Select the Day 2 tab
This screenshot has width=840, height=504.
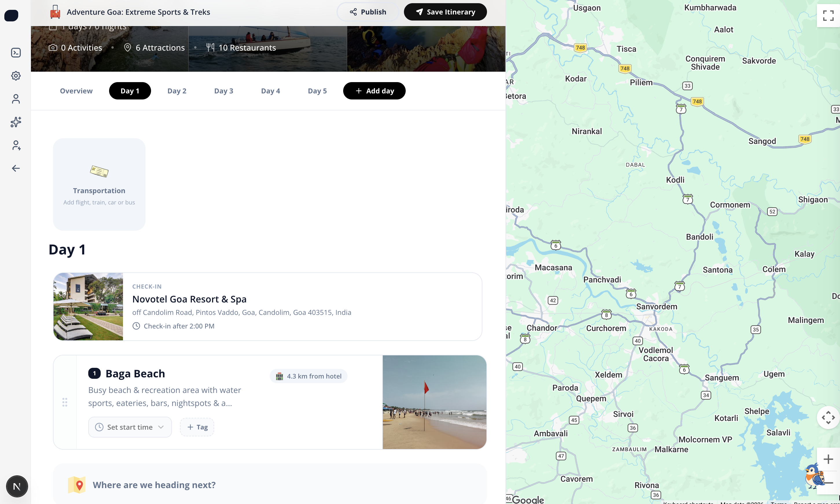click(x=177, y=91)
